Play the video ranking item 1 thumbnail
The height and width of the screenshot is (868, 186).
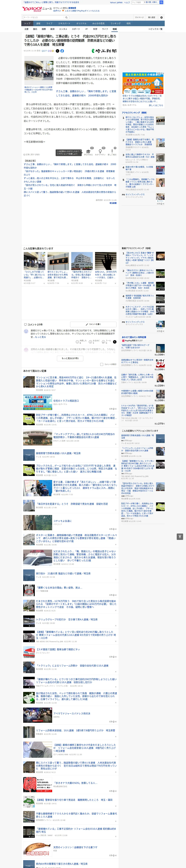click(x=160, y=256)
